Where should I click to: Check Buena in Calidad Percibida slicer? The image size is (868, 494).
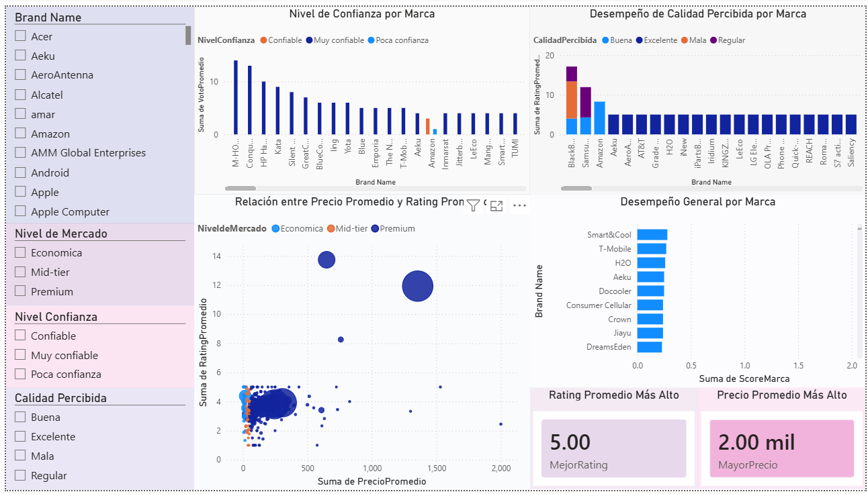click(20, 417)
